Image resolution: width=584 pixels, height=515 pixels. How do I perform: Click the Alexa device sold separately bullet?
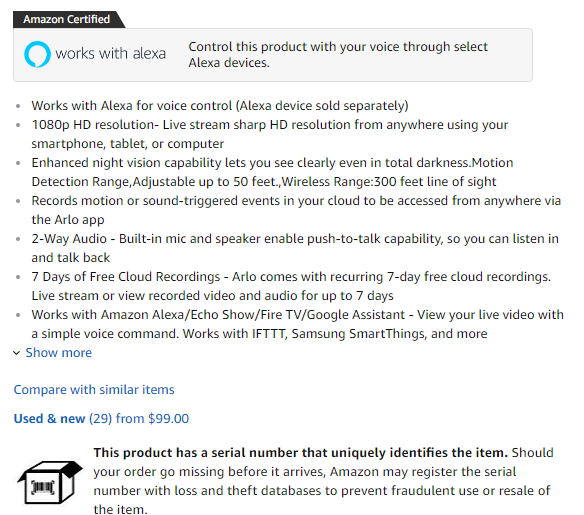coord(220,106)
